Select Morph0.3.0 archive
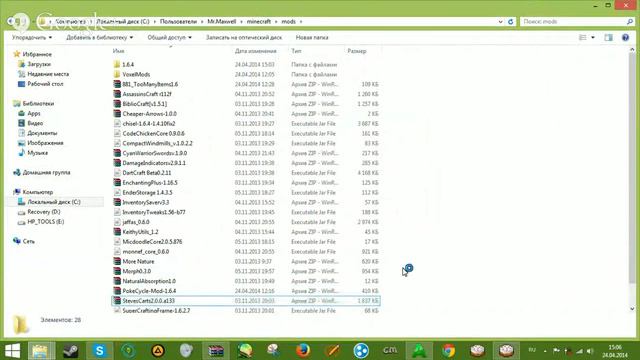The width and height of the screenshot is (640, 360). (136, 271)
